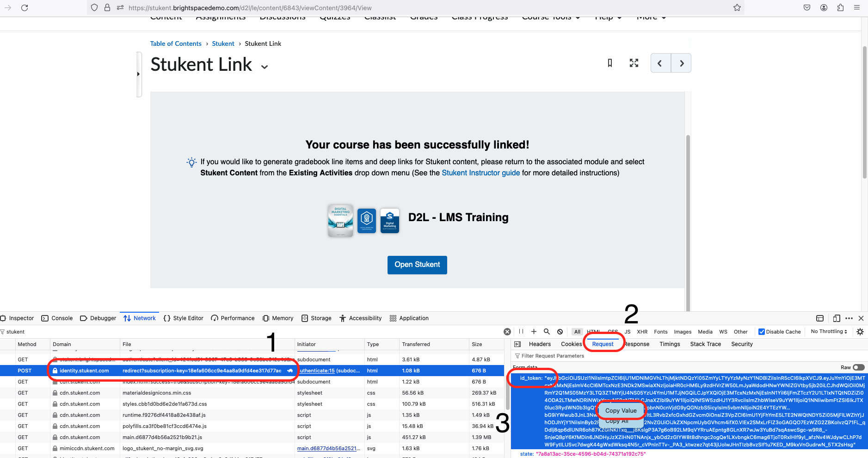The image size is (868, 458).
Task: Pause network request recording
Action: (x=521, y=332)
